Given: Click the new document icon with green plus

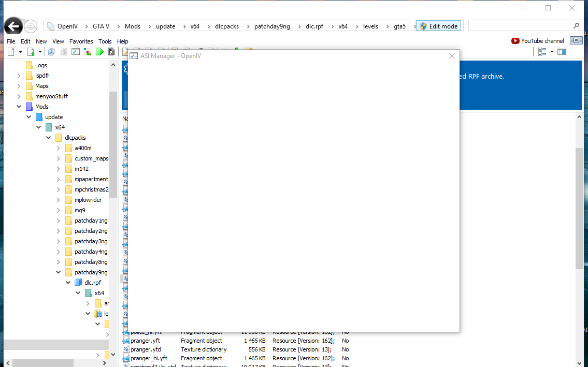Looking at the screenshot, I should (31, 52).
